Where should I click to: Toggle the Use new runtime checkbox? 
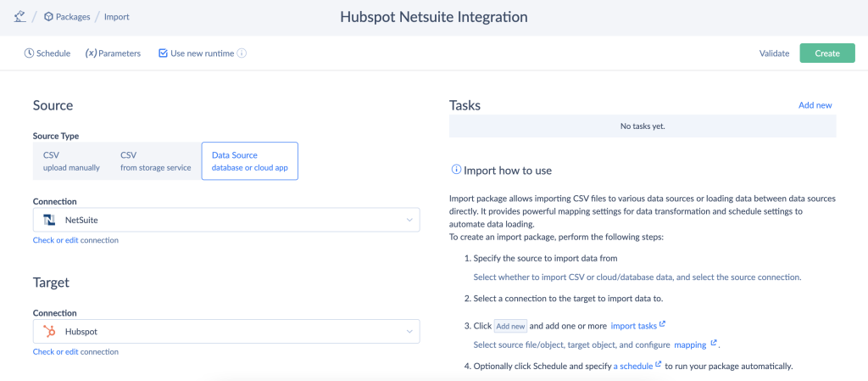pyautogui.click(x=163, y=53)
